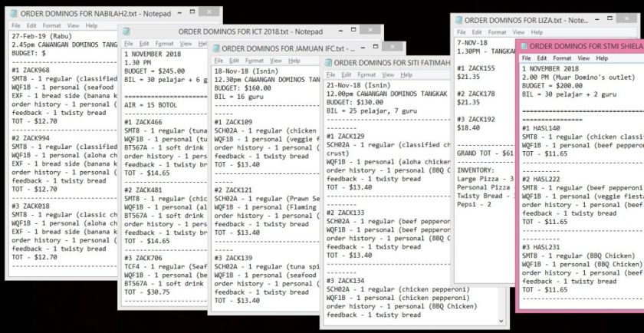Viewport: 644px width, 333px height.
Task: Click Notepad icon in SITI FATIMAH title bar
Action: (x=328, y=62)
